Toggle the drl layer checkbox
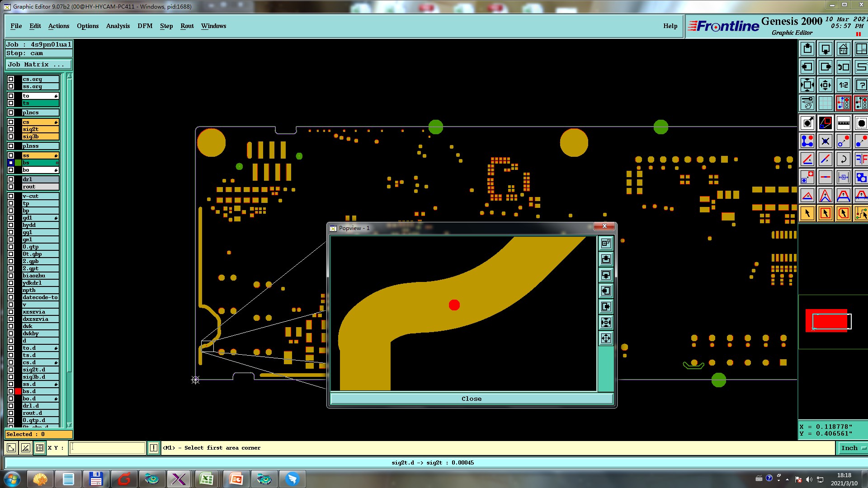Image resolution: width=868 pixels, height=488 pixels. pos(11,179)
